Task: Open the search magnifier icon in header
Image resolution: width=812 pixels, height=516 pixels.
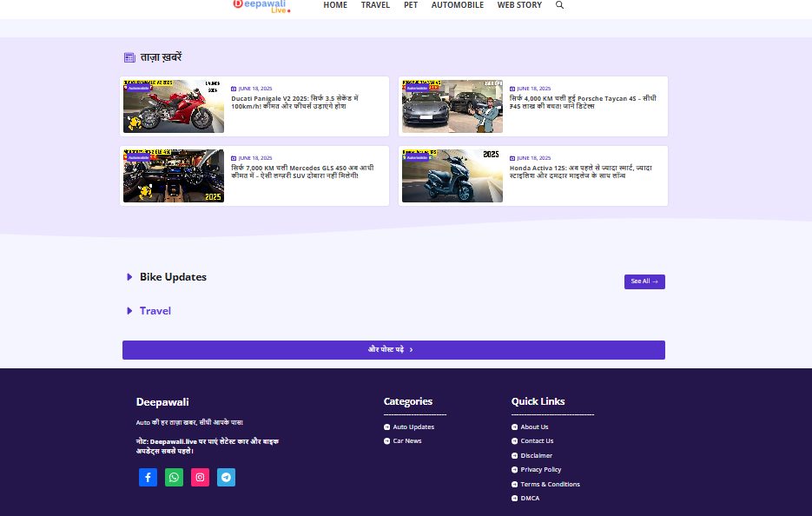Action: pos(559,5)
